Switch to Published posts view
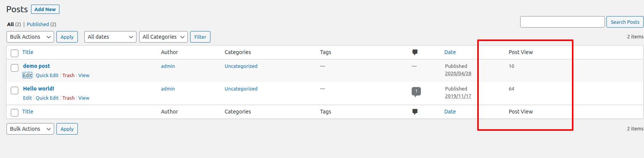The image size is (644, 158). (x=38, y=24)
